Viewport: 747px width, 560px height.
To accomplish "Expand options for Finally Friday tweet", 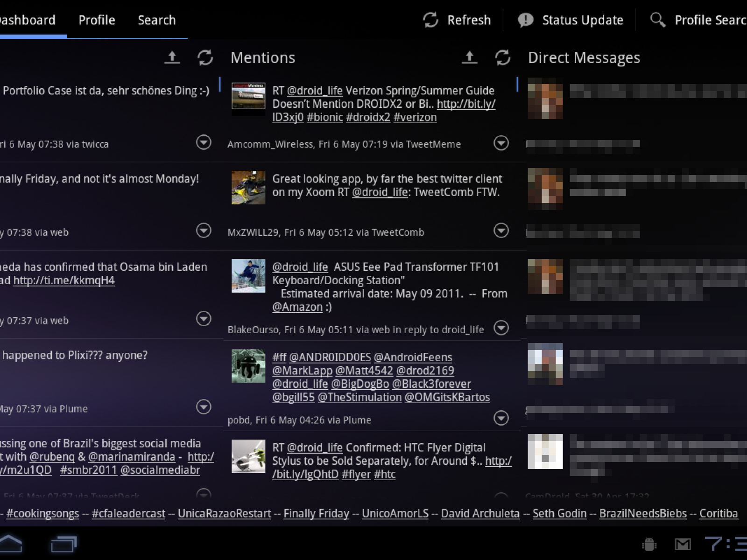I will point(204,231).
